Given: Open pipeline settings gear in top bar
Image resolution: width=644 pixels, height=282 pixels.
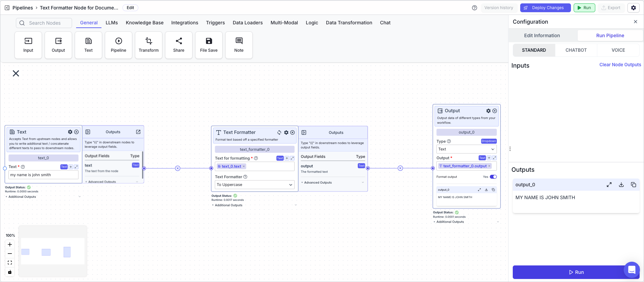Looking at the screenshot, I should tap(634, 8).
